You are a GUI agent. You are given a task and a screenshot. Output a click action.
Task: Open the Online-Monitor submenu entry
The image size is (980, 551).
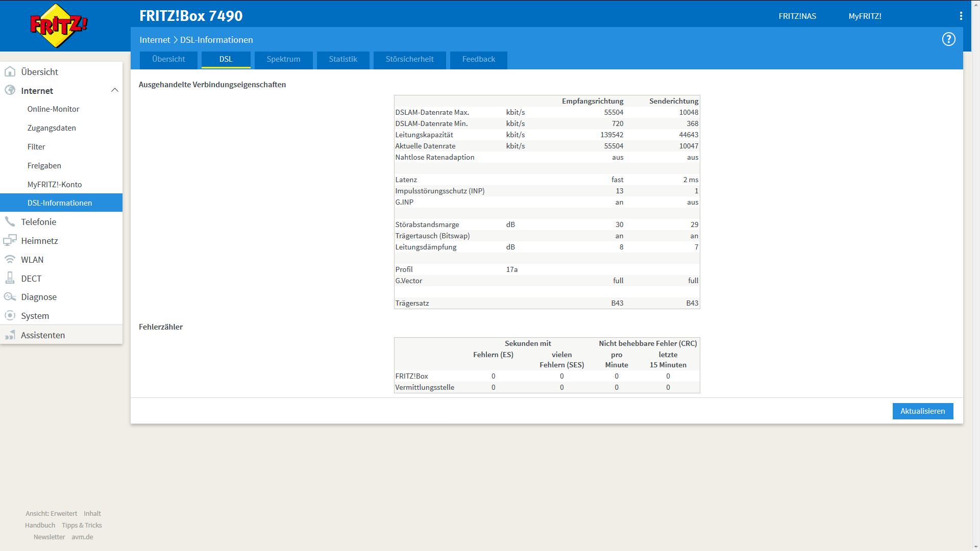tap(53, 109)
